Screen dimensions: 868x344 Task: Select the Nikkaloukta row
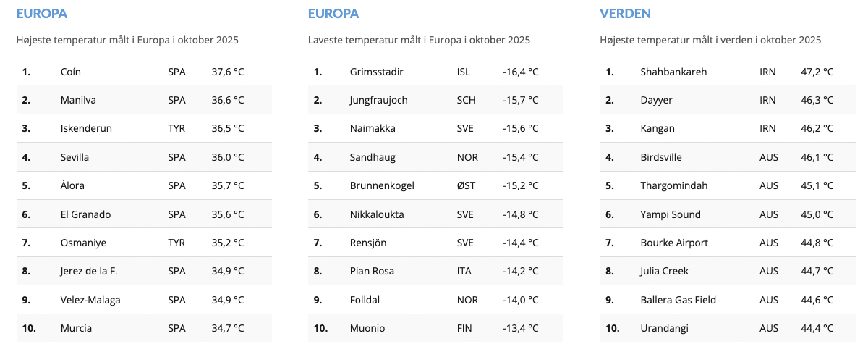377,214
